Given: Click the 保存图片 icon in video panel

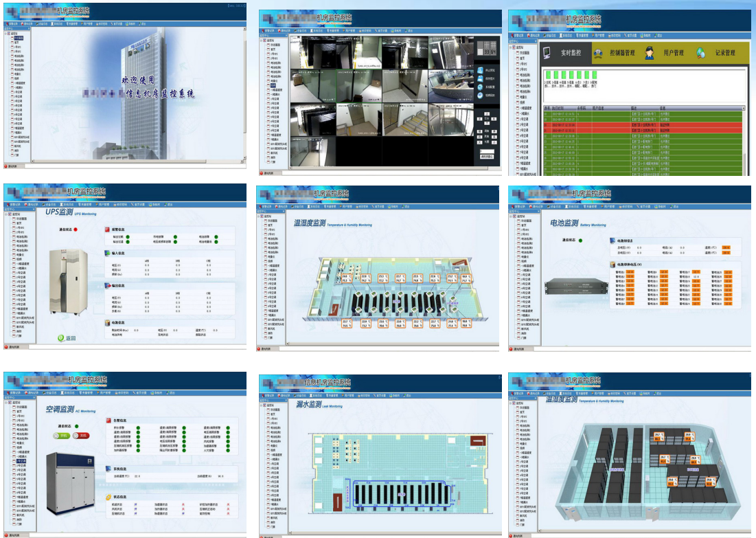Looking at the screenshot, I should (480, 80).
